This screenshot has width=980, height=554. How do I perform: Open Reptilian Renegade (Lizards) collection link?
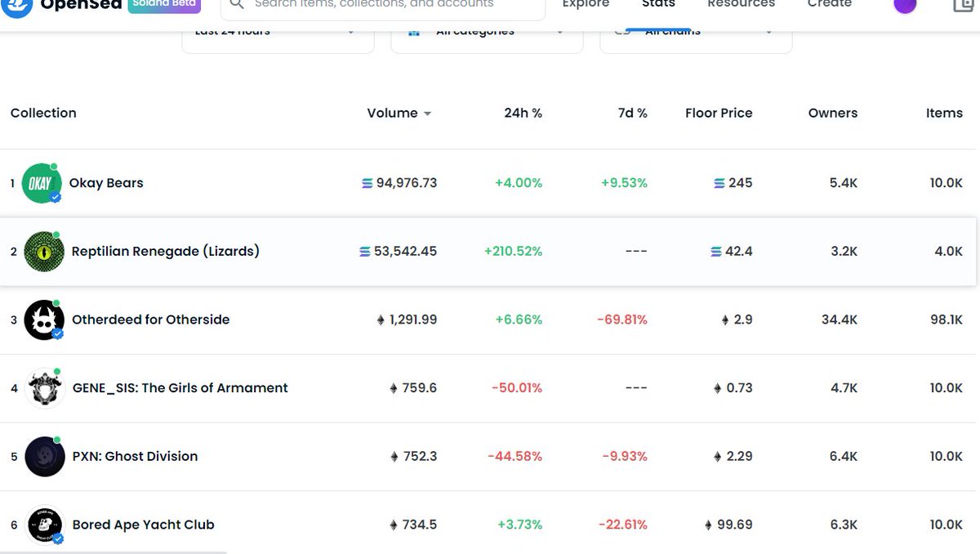pyautogui.click(x=166, y=251)
